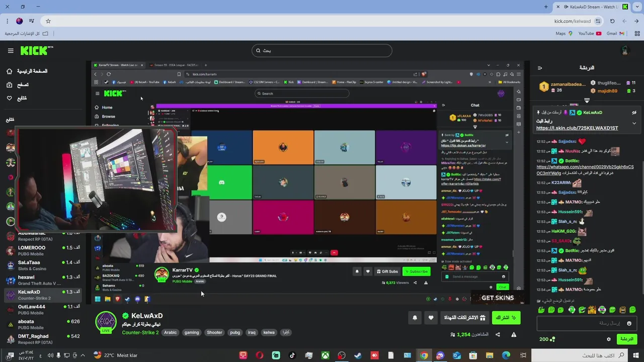This screenshot has height=362, width=644.
Task: Open the site settings icon in the address bar
Action: 598,21
